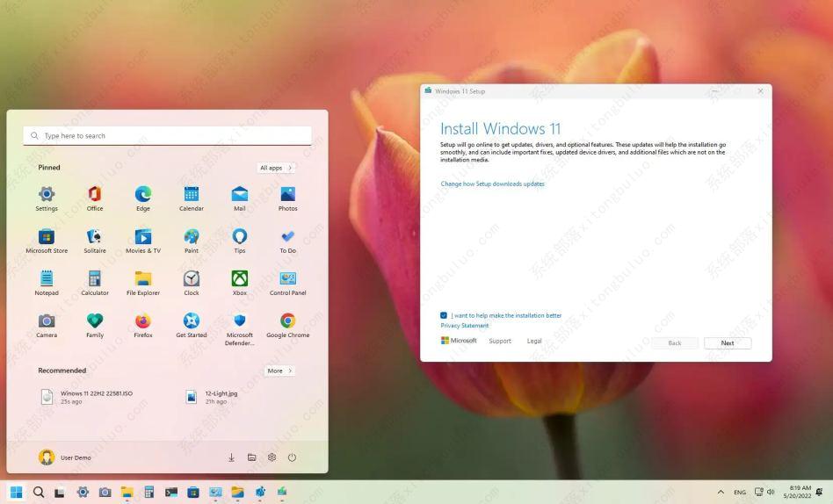Screen dimensions: 833x504
Task: Open 'Change how Setup downloads updates' link
Action: pyautogui.click(x=492, y=184)
